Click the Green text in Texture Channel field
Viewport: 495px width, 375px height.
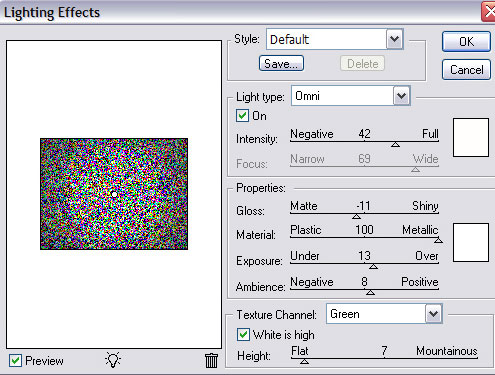345,314
